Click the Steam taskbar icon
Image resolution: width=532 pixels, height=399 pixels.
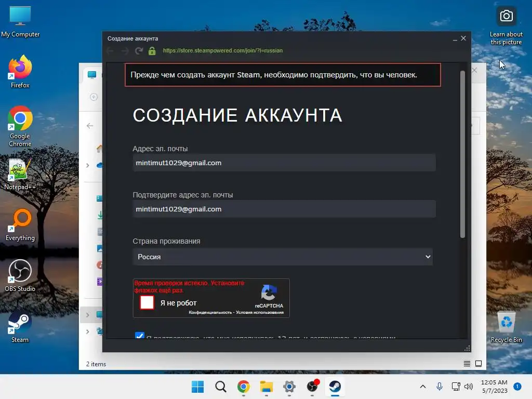point(335,387)
